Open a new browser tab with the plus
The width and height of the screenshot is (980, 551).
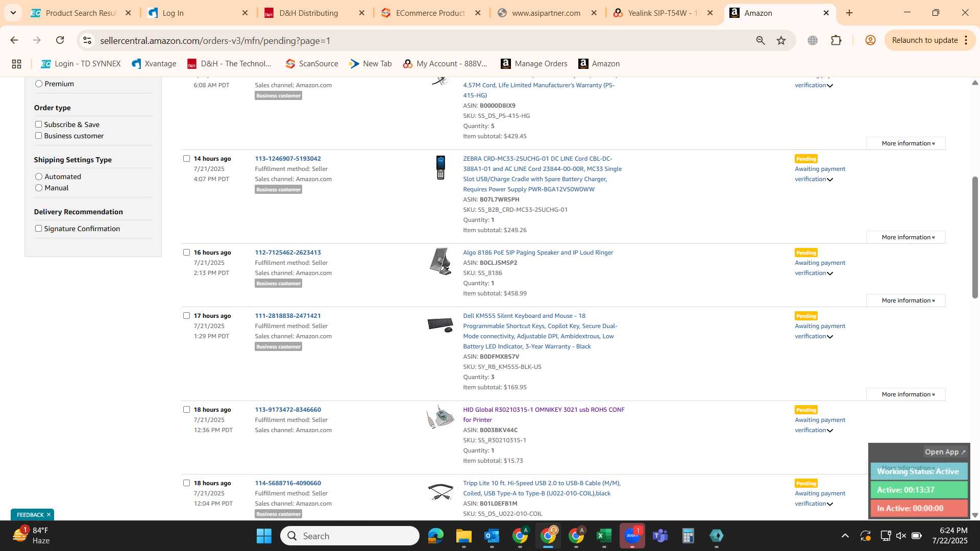coord(849,13)
